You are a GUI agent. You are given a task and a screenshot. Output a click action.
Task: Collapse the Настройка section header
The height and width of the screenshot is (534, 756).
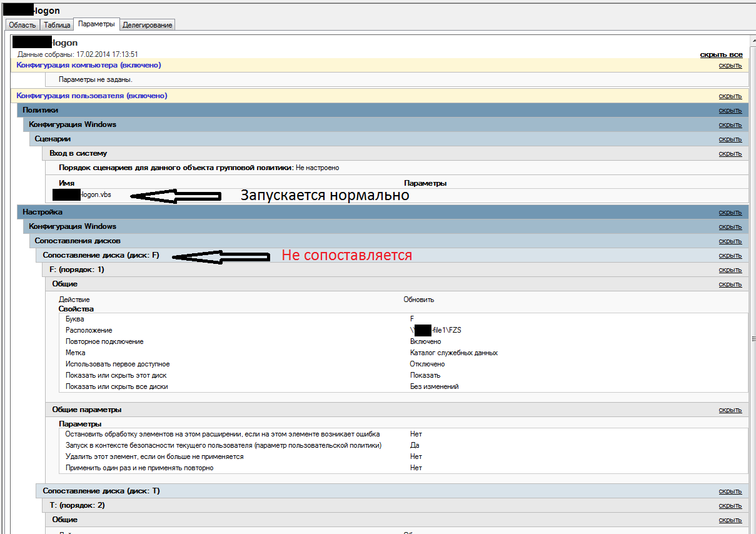(x=42, y=212)
